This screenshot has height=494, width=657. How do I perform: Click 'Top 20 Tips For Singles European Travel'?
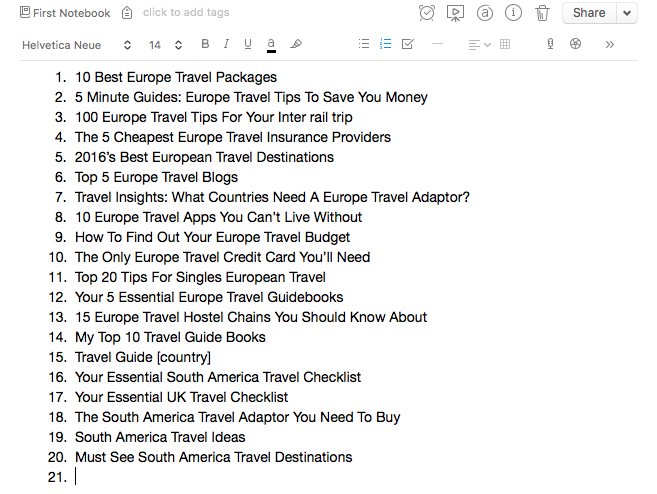pyautogui.click(x=200, y=277)
